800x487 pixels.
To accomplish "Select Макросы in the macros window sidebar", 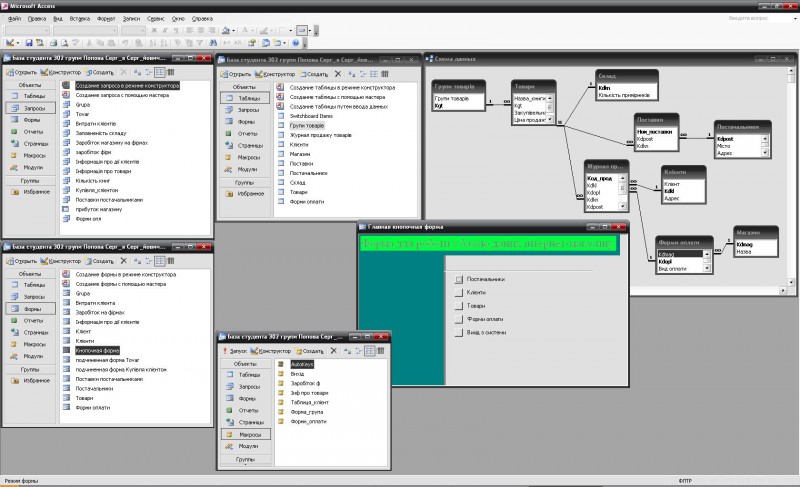I will (246, 434).
